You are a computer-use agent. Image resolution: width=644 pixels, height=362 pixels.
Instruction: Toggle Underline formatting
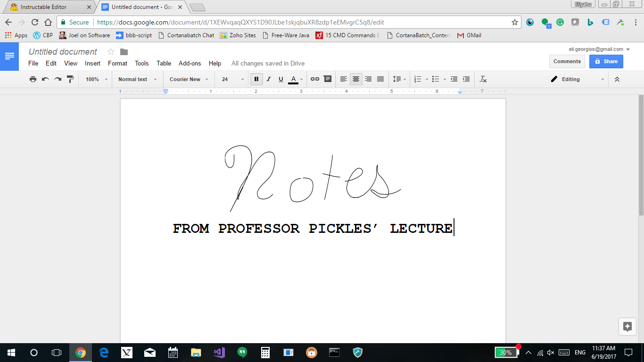[x=281, y=79]
